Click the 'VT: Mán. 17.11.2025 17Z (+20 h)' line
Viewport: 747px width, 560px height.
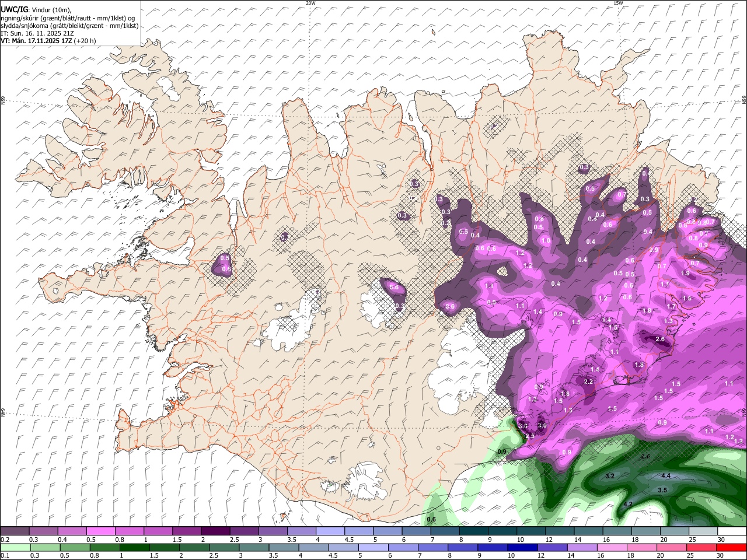pyautogui.click(x=48, y=41)
